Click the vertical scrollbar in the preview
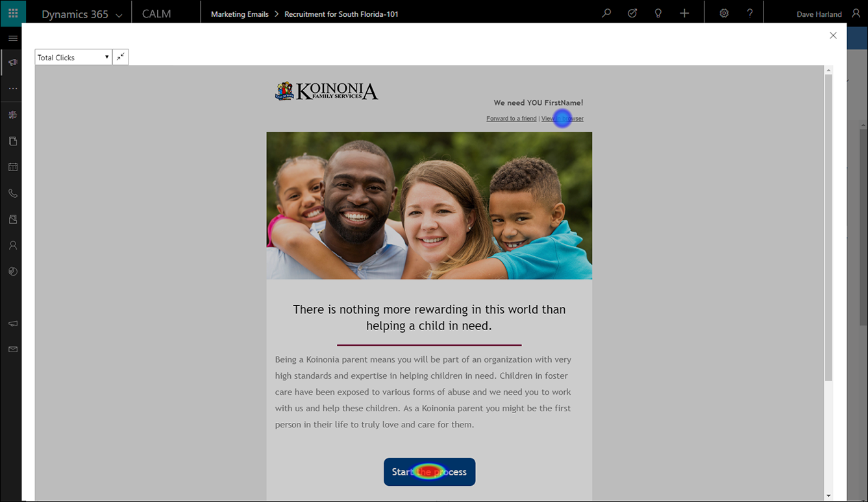The width and height of the screenshot is (868, 502). click(828, 227)
